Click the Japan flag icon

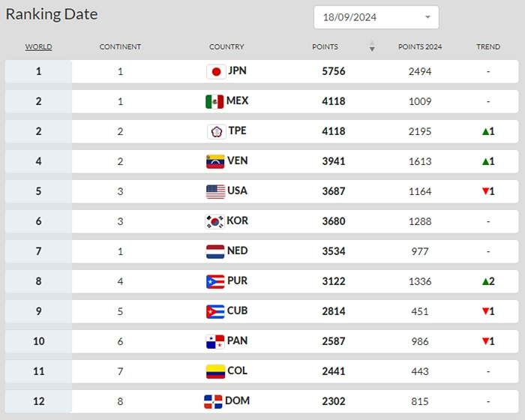tap(216, 72)
